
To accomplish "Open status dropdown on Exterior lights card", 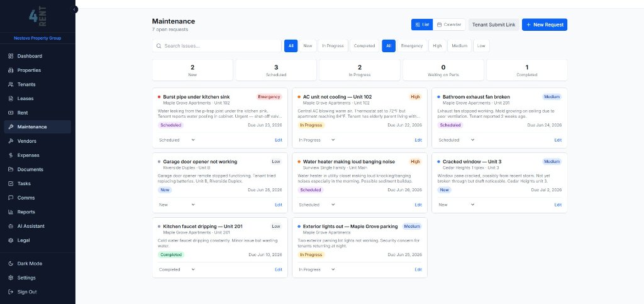I will click(x=317, y=269).
